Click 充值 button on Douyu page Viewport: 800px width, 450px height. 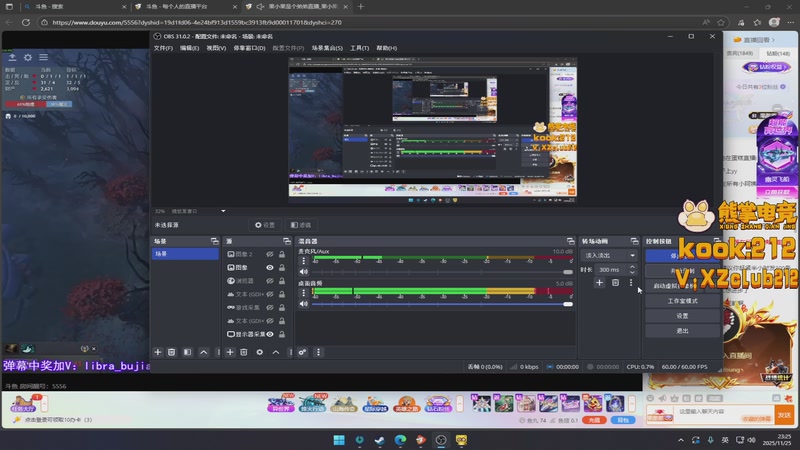(x=594, y=420)
